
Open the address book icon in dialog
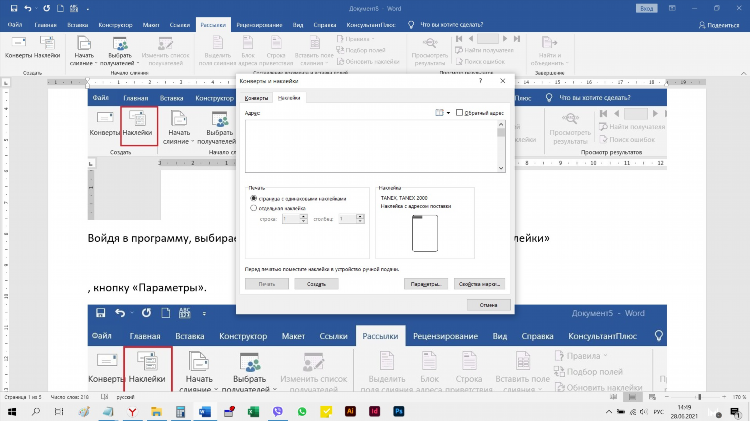pos(439,113)
